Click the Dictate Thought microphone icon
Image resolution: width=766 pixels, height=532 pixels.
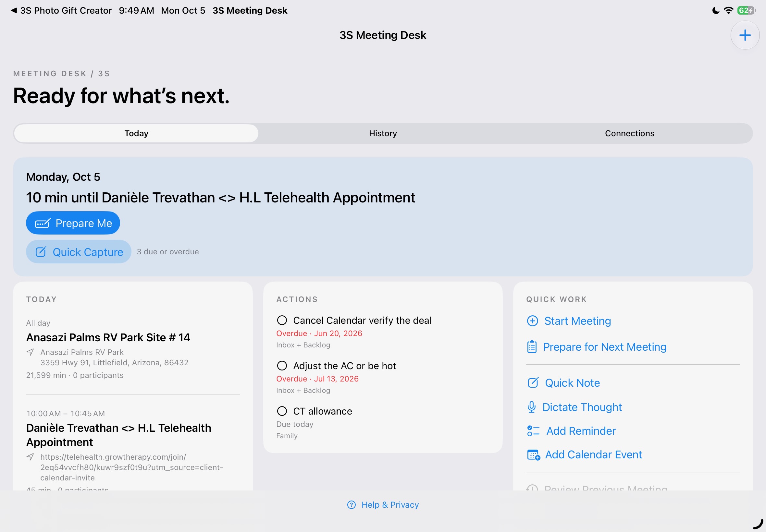coord(532,407)
